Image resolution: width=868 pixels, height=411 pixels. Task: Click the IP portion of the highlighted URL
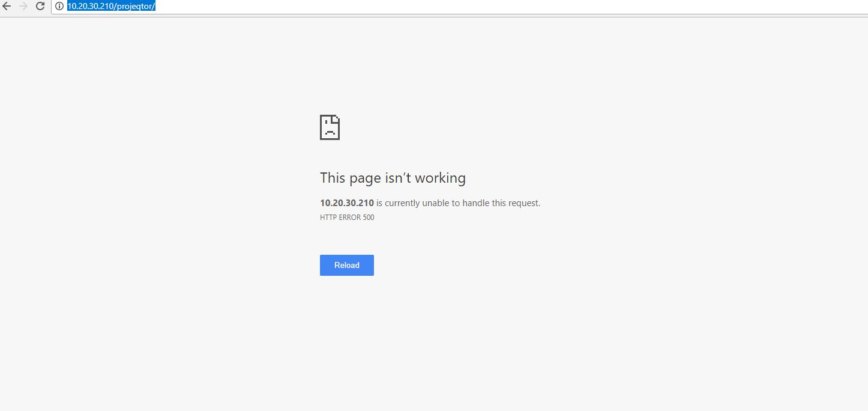click(x=90, y=6)
